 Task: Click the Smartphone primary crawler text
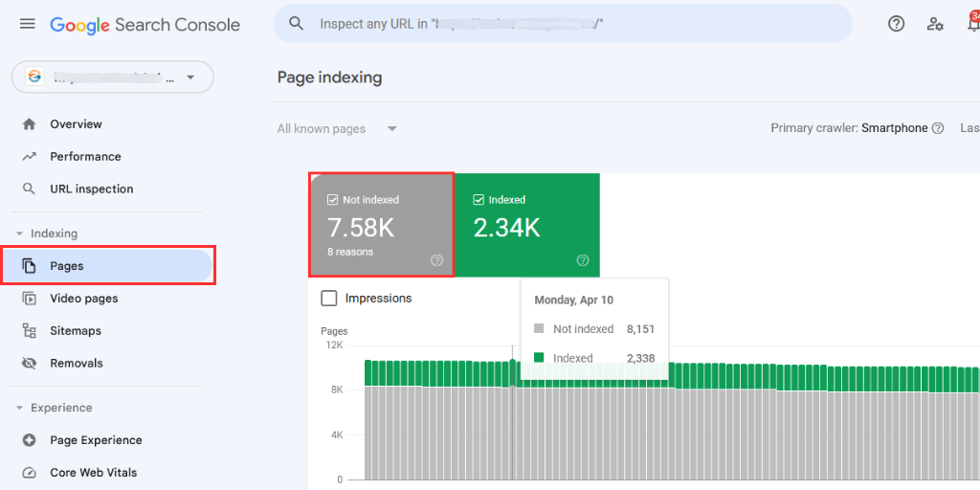click(894, 128)
